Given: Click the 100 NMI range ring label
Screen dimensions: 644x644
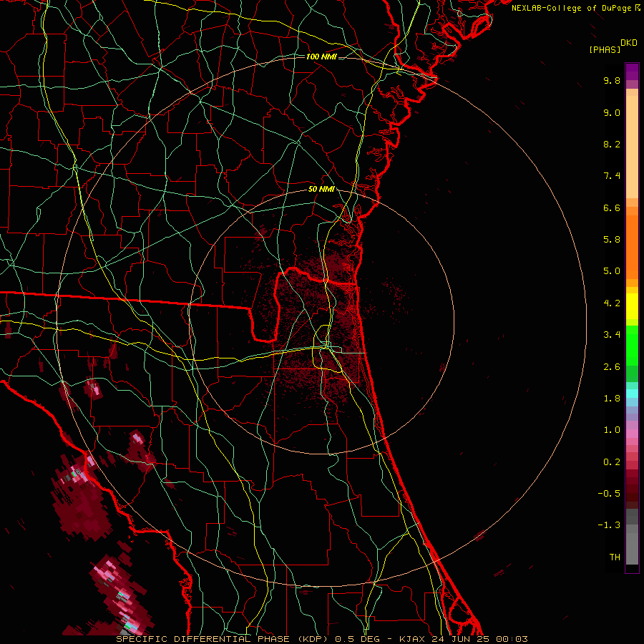Looking at the screenshot, I should tap(321, 57).
